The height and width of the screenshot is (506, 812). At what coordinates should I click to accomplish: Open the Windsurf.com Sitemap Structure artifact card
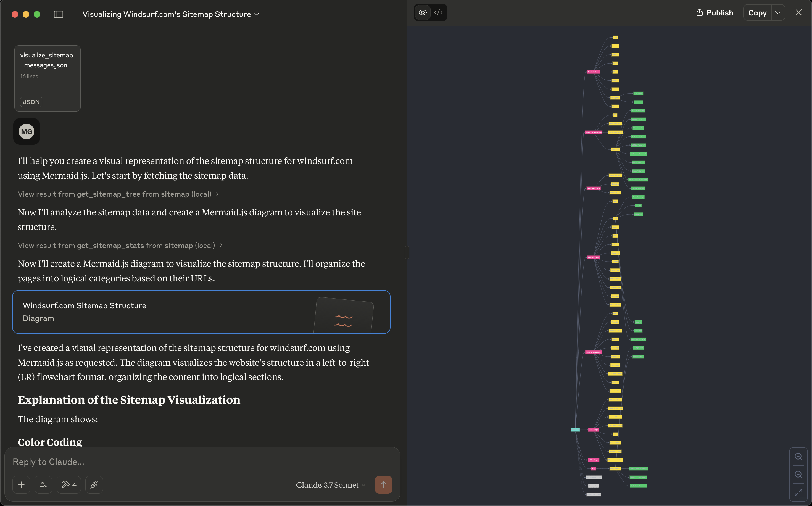201,312
